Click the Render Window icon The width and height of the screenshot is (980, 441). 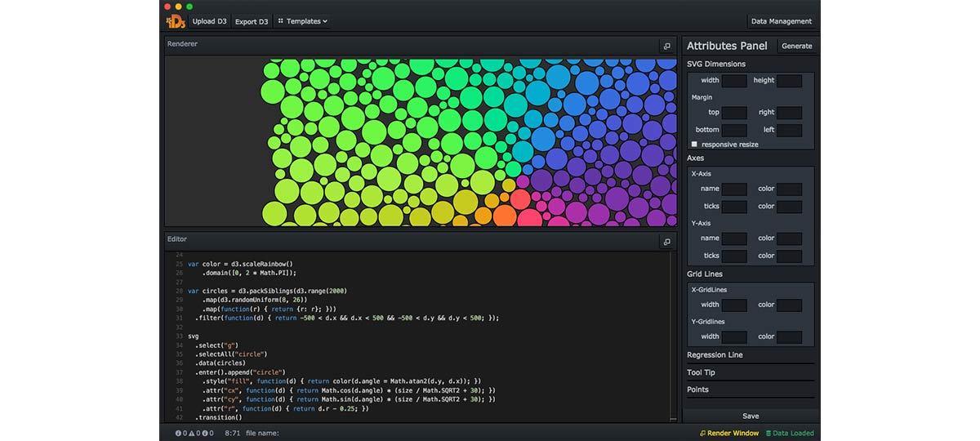coord(702,433)
